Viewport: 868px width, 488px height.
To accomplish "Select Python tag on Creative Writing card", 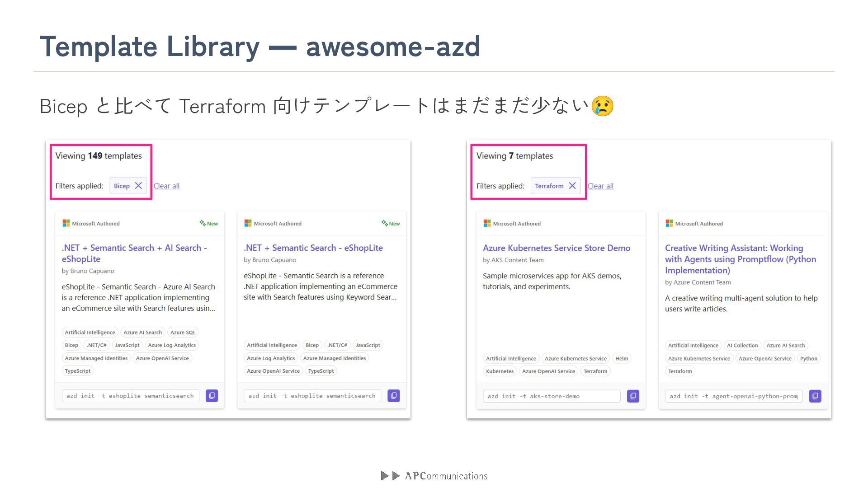I will pos(808,358).
